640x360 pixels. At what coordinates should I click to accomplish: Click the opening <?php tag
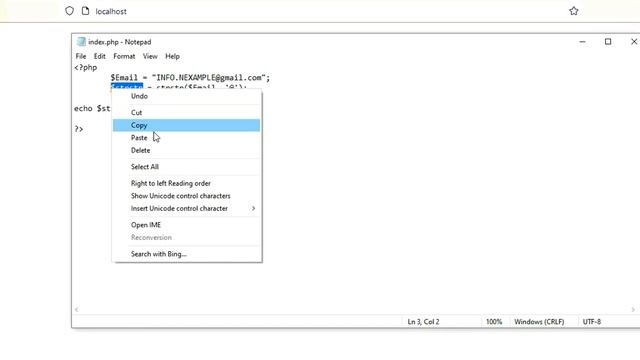pyautogui.click(x=86, y=67)
